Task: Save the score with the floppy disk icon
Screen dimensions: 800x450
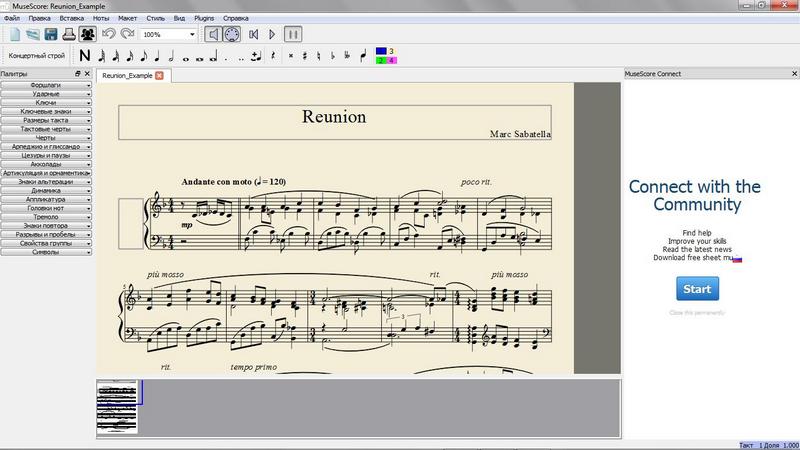Action: pyautogui.click(x=51, y=35)
